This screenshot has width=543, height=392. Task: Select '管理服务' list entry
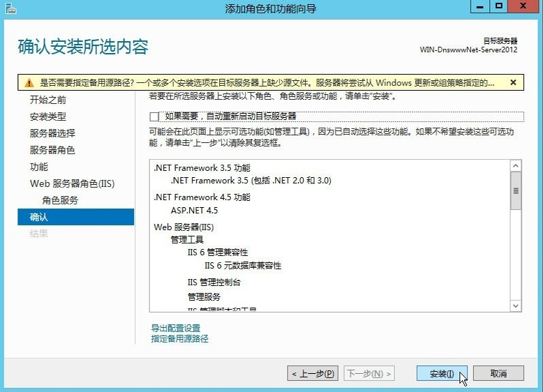click(x=204, y=297)
